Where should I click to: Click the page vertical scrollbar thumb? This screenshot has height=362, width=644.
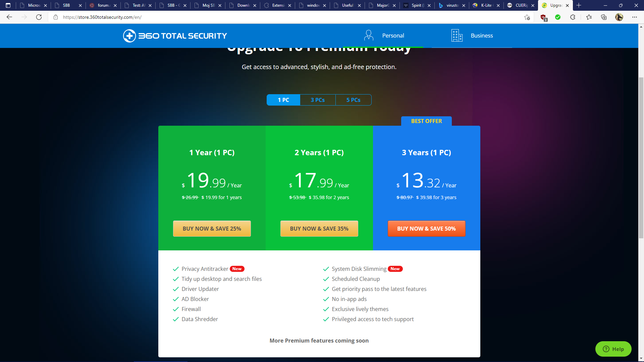pos(641,158)
